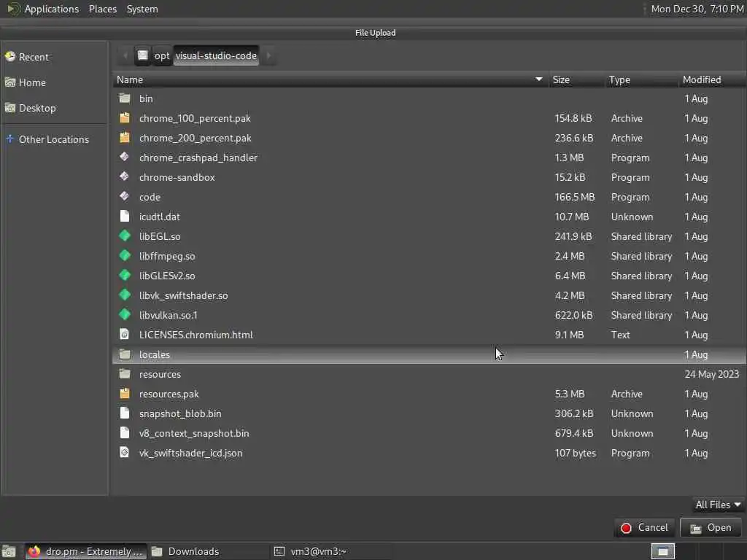
Task: Click Text type of LICENSES.chromium.html
Action: (620, 335)
